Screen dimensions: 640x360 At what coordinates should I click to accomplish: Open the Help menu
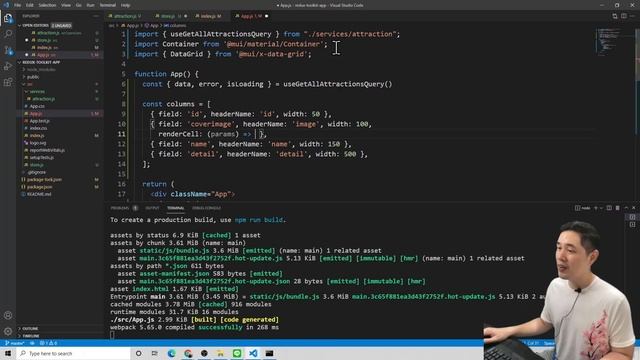click(125, 5)
